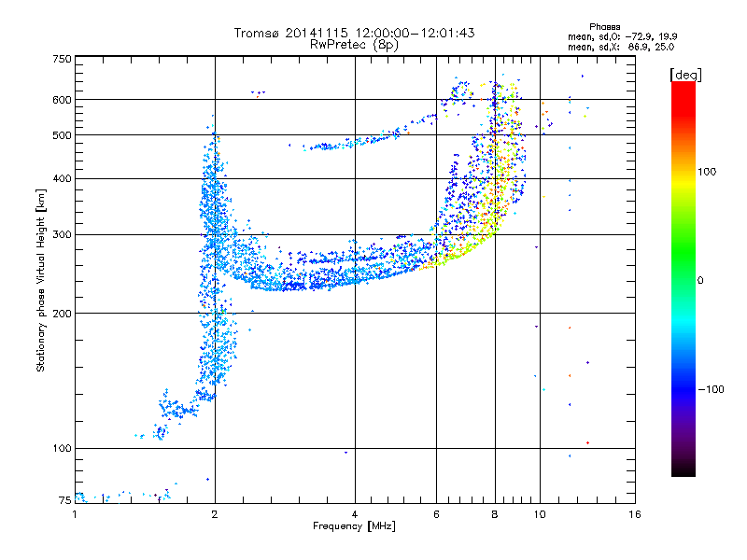Click the y-axis tick label '300'
This screenshot has height=560, width=747.
(x=62, y=234)
